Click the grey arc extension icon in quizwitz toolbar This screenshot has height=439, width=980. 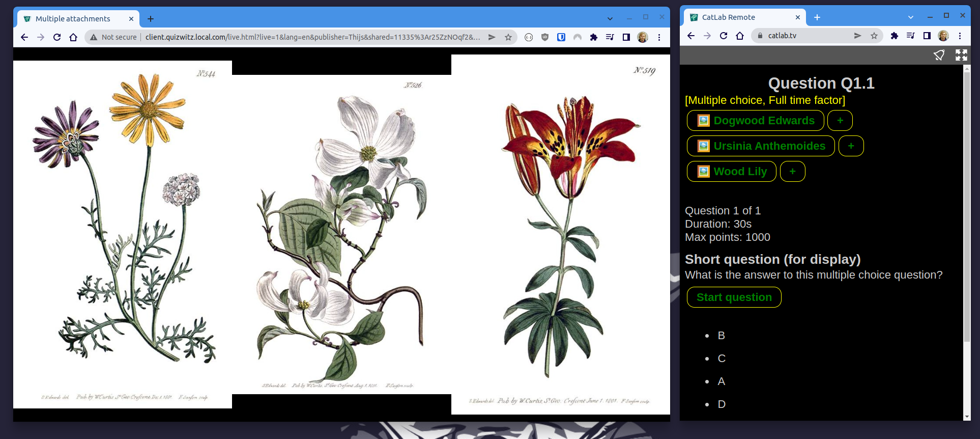pos(578,37)
